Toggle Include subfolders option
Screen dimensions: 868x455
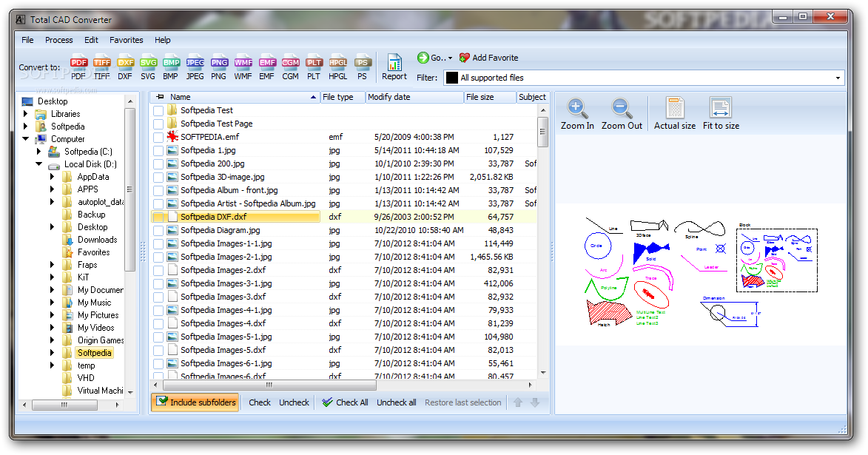point(195,402)
